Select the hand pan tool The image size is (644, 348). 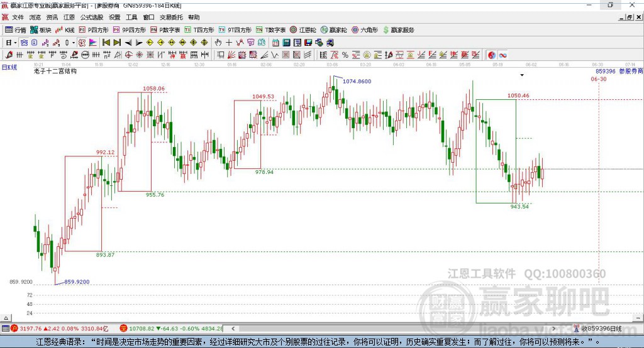[218, 43]
